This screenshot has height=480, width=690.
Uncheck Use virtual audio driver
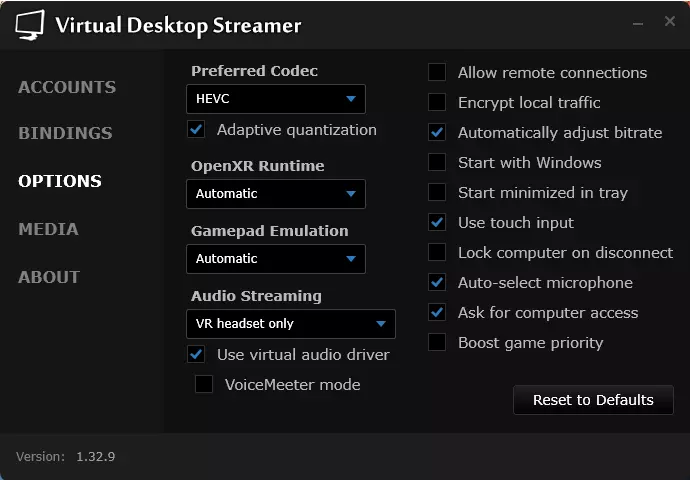tap(196, 354)
